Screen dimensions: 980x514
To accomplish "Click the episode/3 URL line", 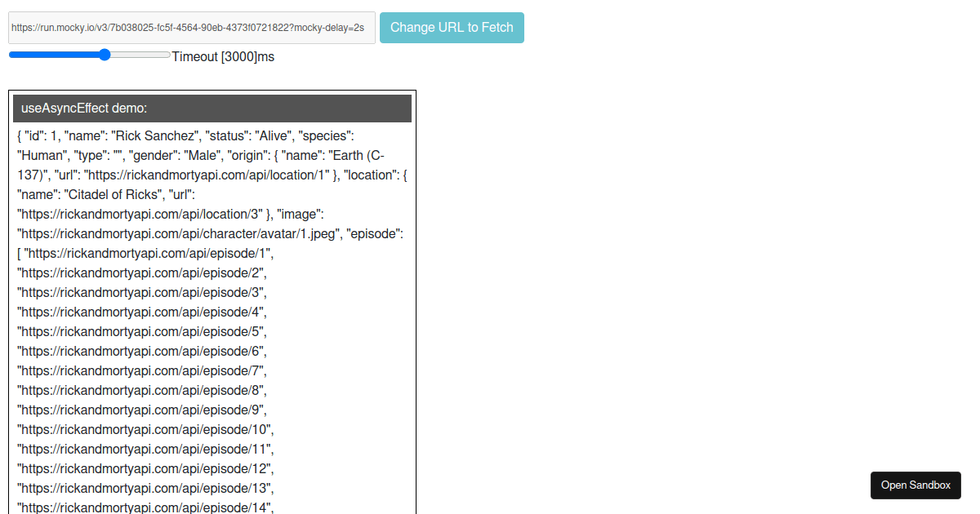I will (x=142, y=292).
